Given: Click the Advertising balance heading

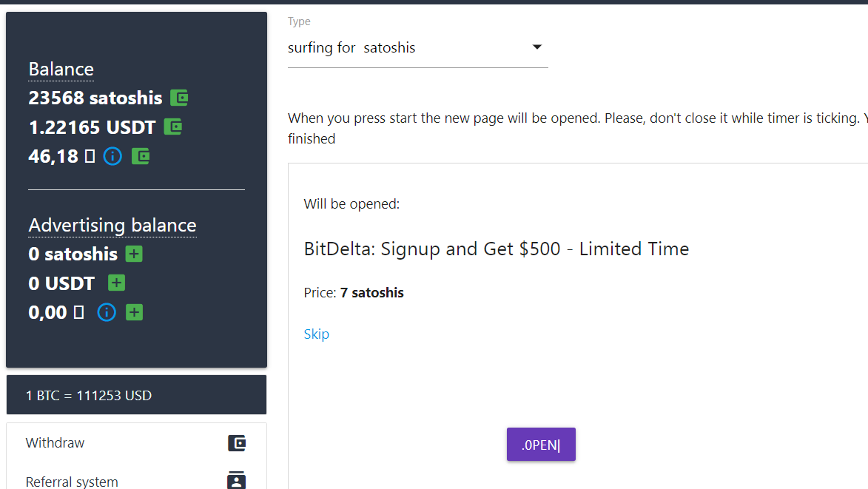Looking at the screenshot, I should pos(112,225).
